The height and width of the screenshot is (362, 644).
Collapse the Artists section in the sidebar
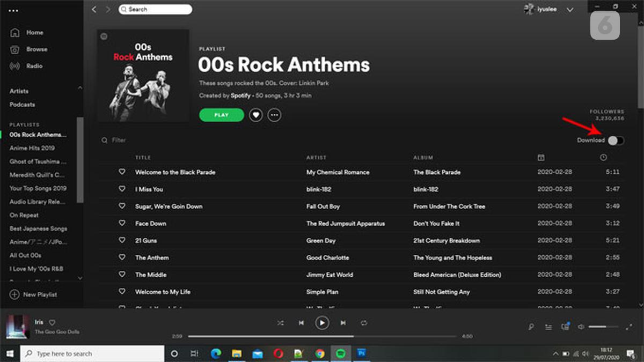(79, 87)
